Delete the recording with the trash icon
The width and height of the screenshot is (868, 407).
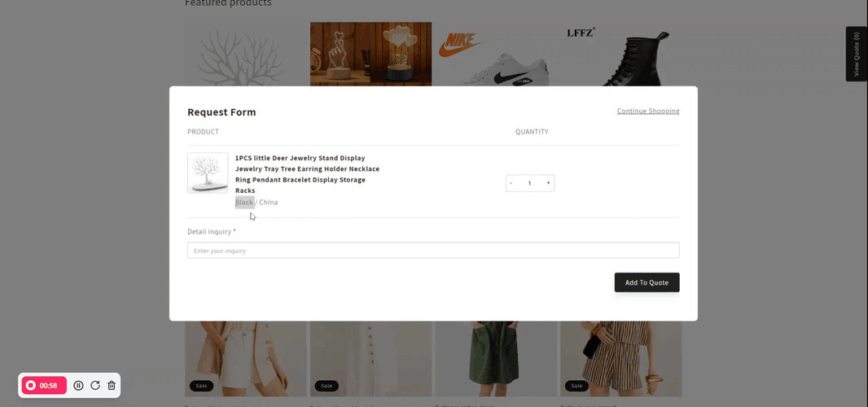pos(112,385)
